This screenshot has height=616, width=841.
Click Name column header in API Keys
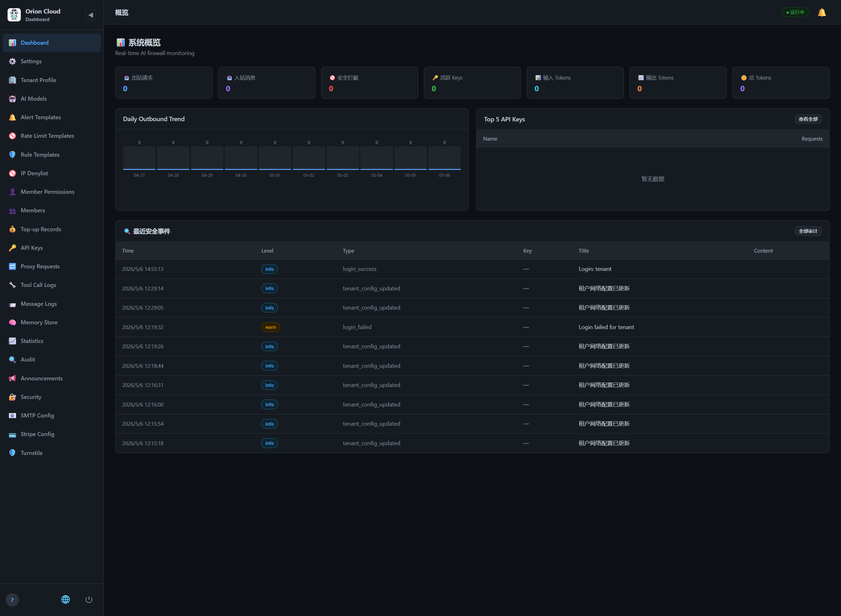[490, 139]
